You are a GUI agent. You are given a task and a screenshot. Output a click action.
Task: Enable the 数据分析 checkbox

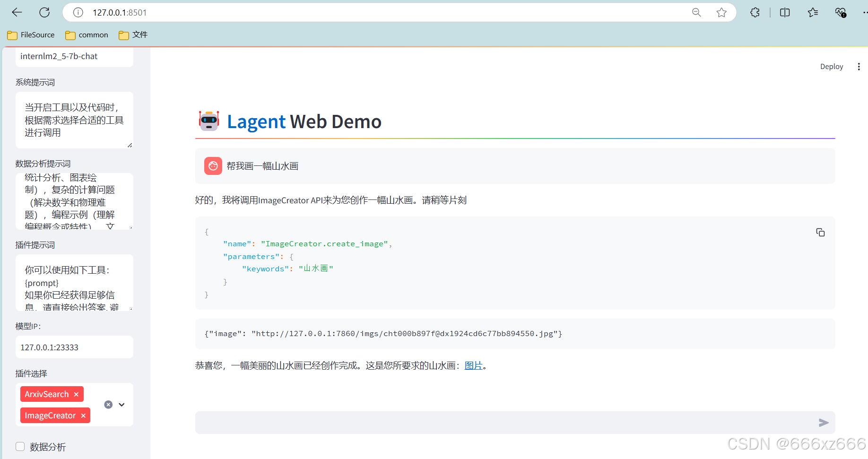[20, 447]
